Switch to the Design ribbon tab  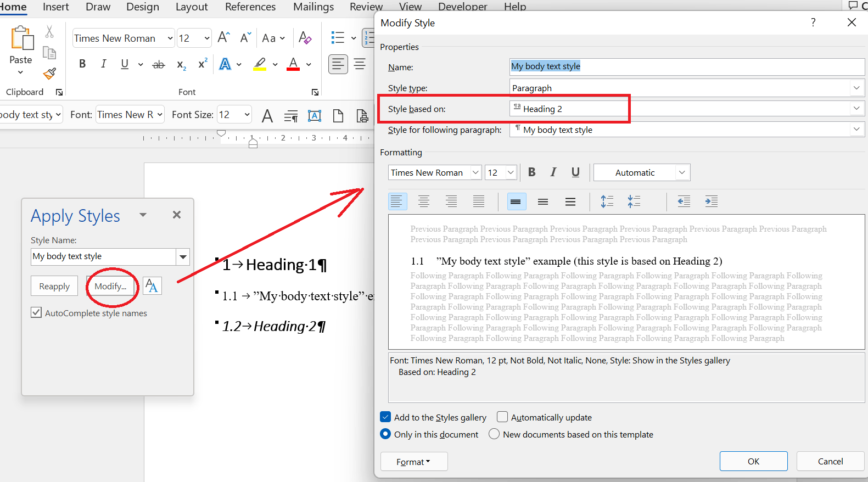[x=143, y=7]
